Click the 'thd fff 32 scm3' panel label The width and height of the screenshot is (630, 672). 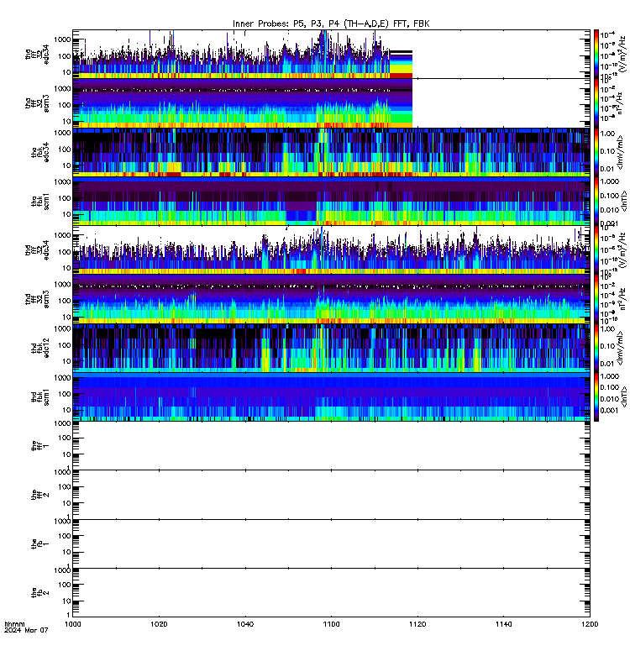pyautogui.click(x=37, y=299)
